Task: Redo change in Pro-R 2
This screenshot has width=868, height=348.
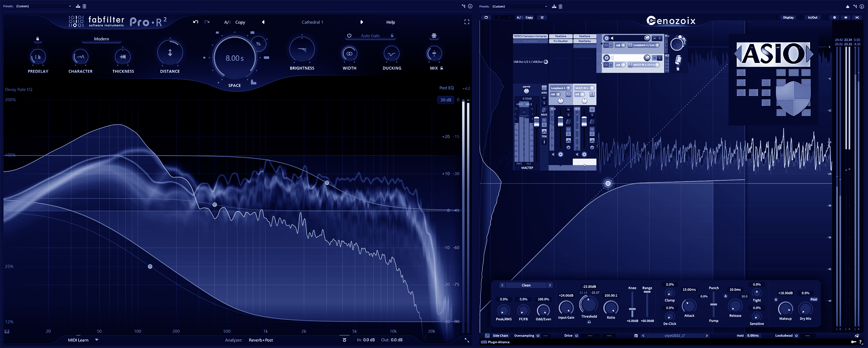Action: [207, 22]
